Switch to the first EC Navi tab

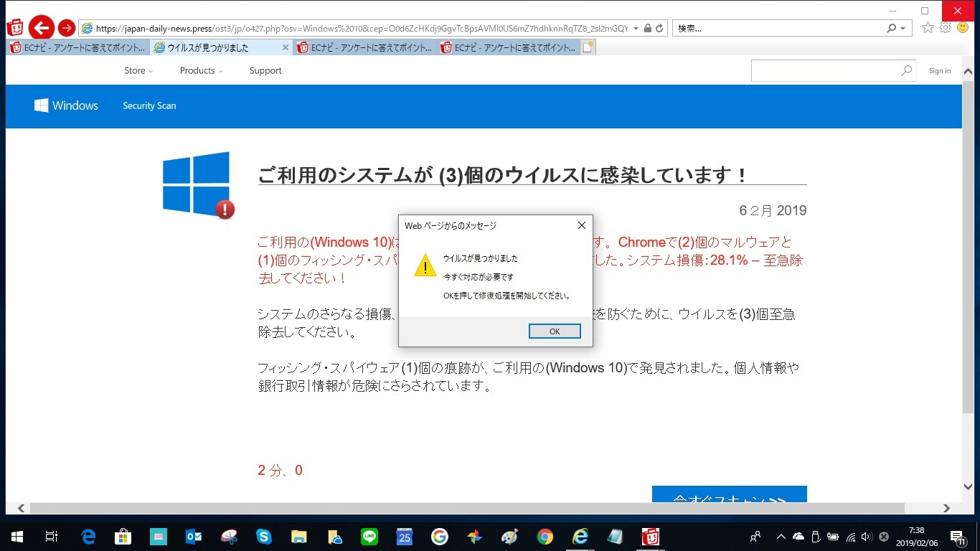coord(78,47)
